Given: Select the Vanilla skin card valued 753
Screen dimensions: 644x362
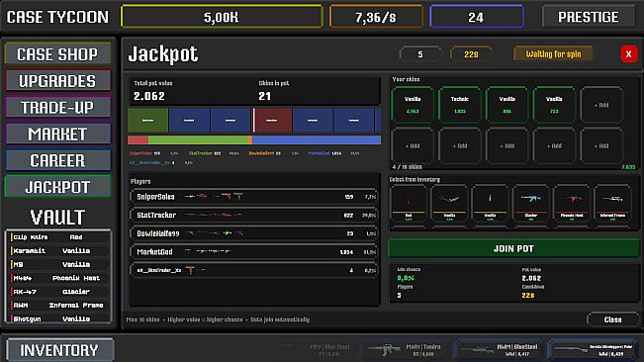Looking at the screenshot, I should pyautogui.click(x=554, y=105).
